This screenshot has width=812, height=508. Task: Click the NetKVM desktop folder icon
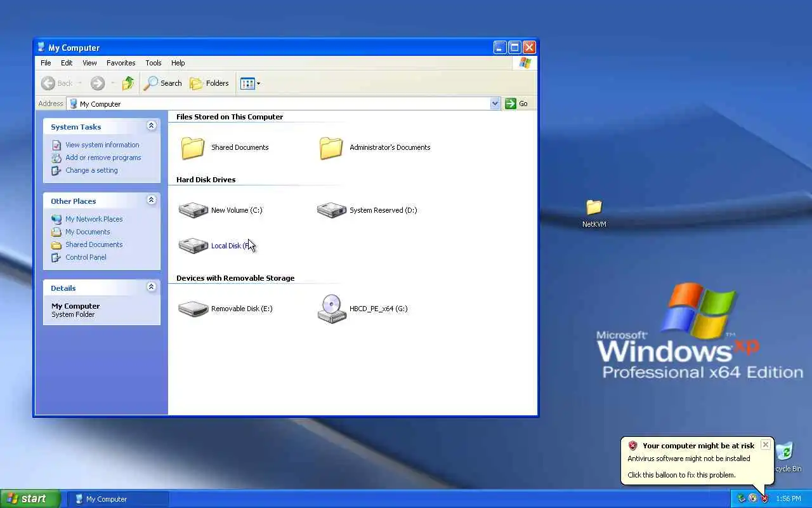(594, 208)
